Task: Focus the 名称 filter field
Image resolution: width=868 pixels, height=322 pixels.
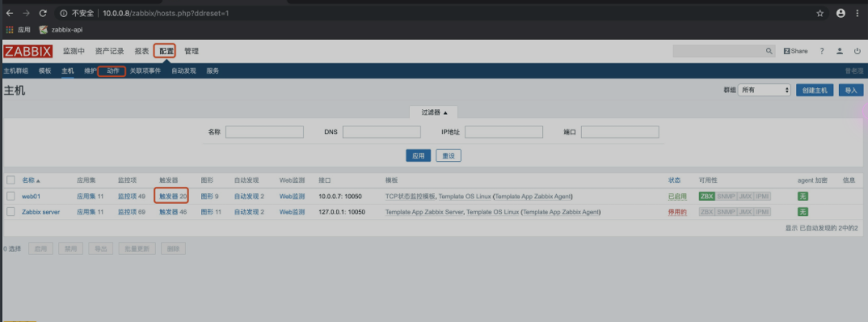Action: 264,132
